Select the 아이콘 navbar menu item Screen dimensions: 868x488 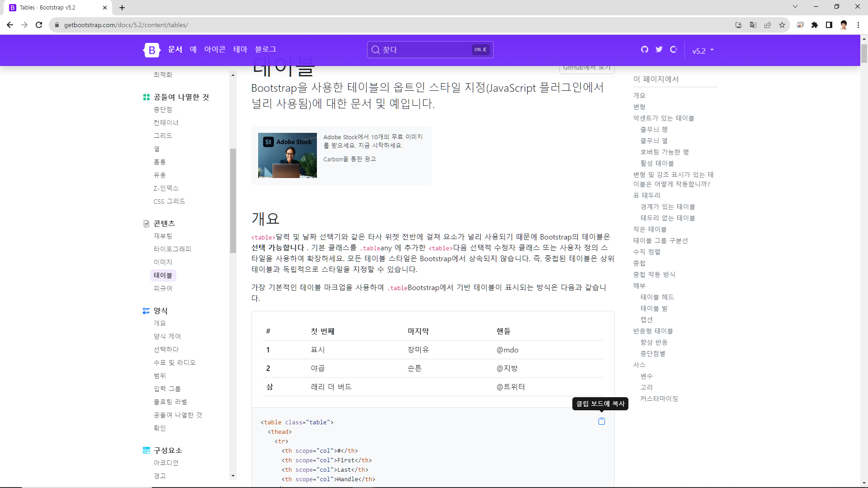pyautogui.click(x=215, y=49)
